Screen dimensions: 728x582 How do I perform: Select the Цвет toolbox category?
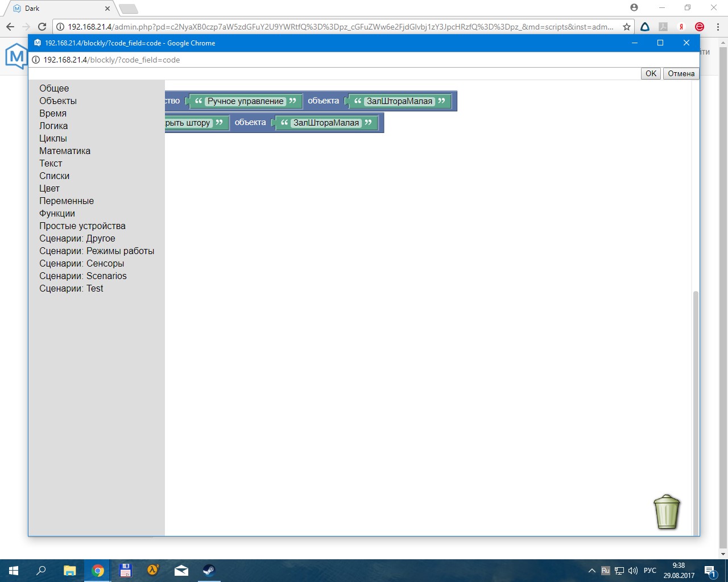click(49, 188)
